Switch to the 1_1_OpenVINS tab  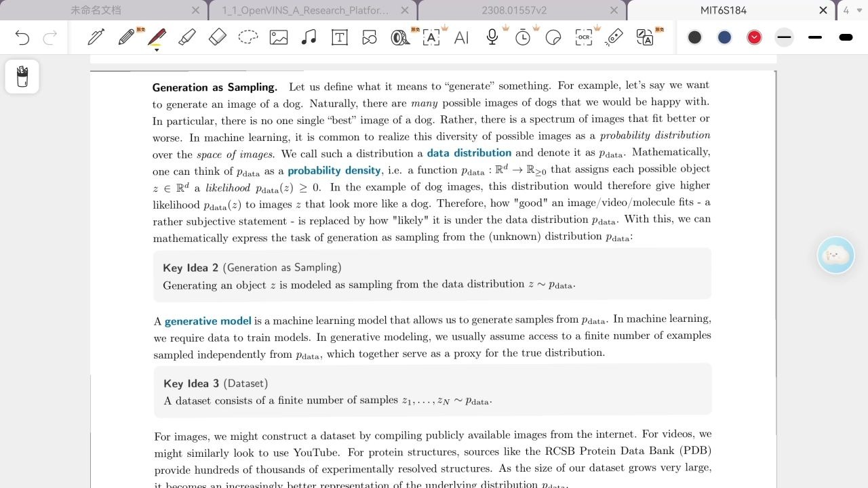click(x=305, y=10)
